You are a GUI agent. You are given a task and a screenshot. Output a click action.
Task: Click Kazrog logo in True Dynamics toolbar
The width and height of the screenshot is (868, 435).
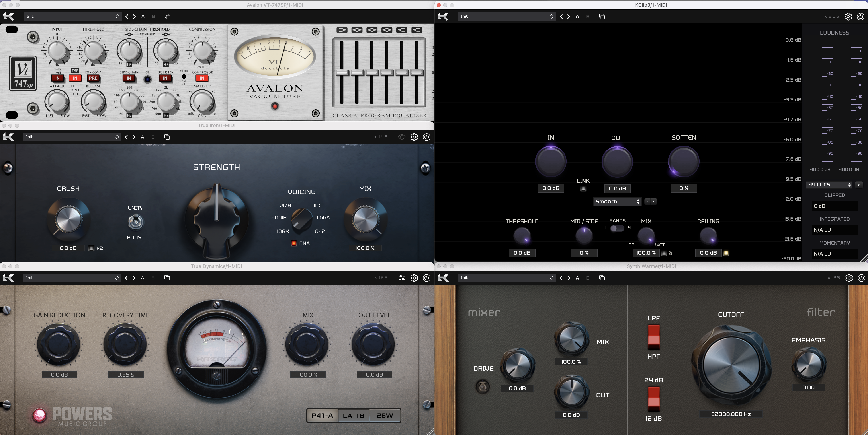point(8,278)
